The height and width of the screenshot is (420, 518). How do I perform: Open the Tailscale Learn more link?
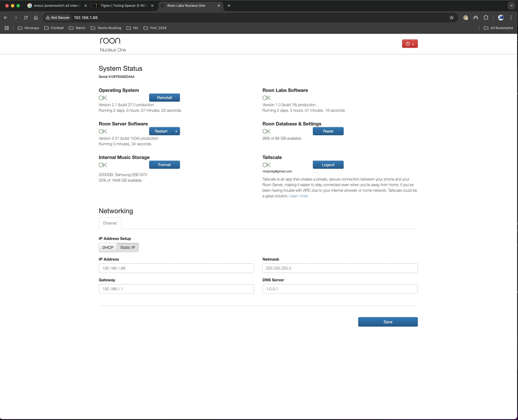coord(298,196)
